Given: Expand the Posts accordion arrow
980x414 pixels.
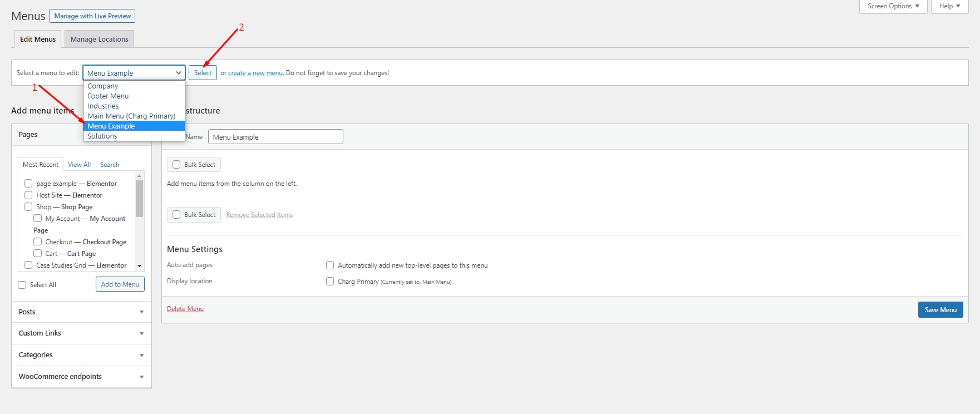Looking at the screenshot, I should click(x=141, y=312).
